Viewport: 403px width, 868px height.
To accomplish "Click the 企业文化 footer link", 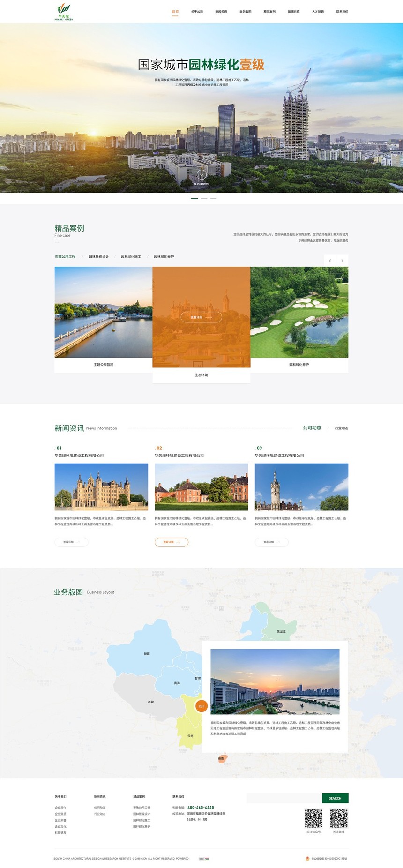I will (60, 826).
